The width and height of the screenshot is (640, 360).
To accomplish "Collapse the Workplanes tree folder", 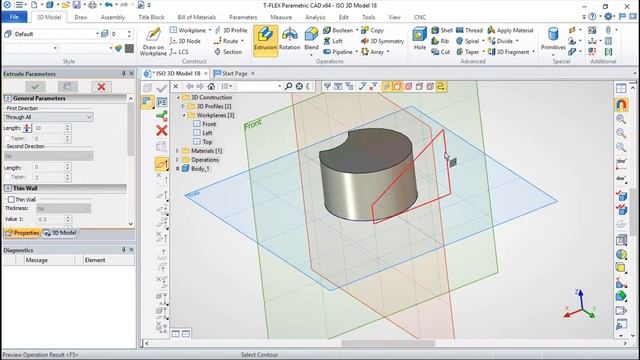I will tap(183, 115).
